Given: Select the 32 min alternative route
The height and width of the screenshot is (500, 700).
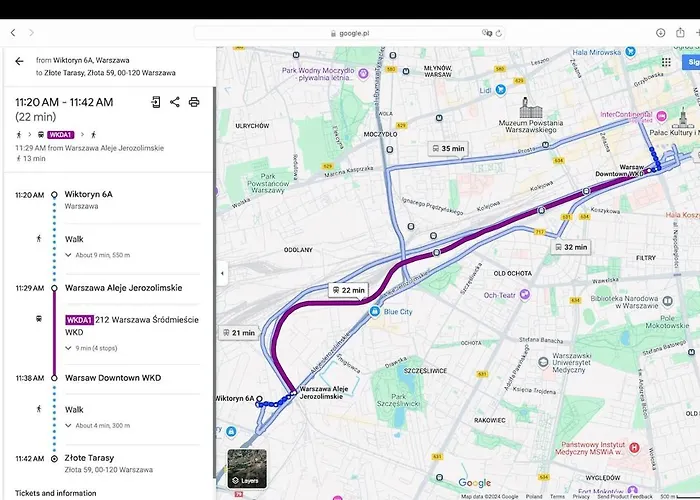Looking at the screenshot, I should pos(570,247).
